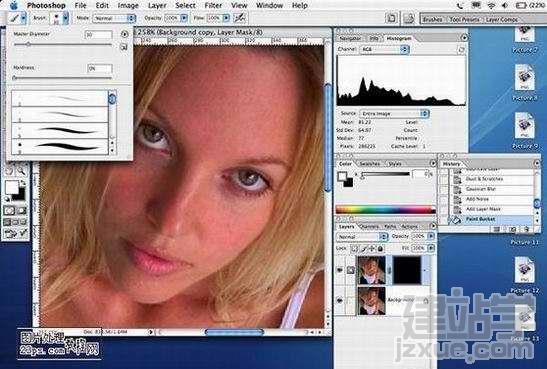Open the Color palette options menu
The image size is (547, 369).
(x=433, y=163)
